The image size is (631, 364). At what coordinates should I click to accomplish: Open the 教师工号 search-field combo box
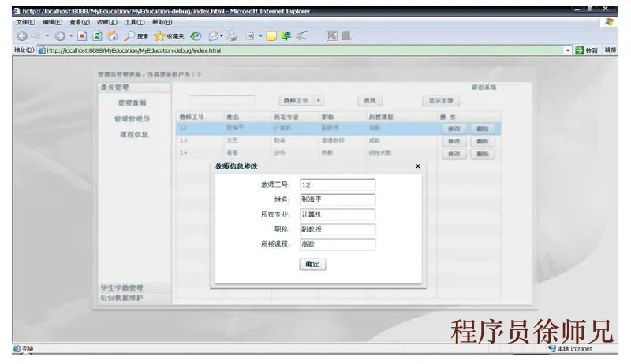pyautogui.click(x=301, y=101)
